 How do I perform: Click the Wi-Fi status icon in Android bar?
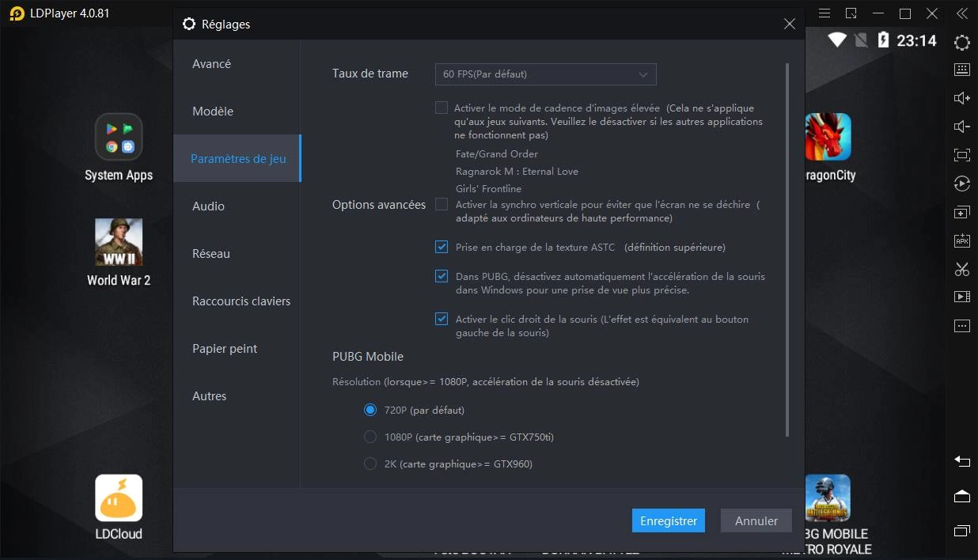click(x=837, y=40)
